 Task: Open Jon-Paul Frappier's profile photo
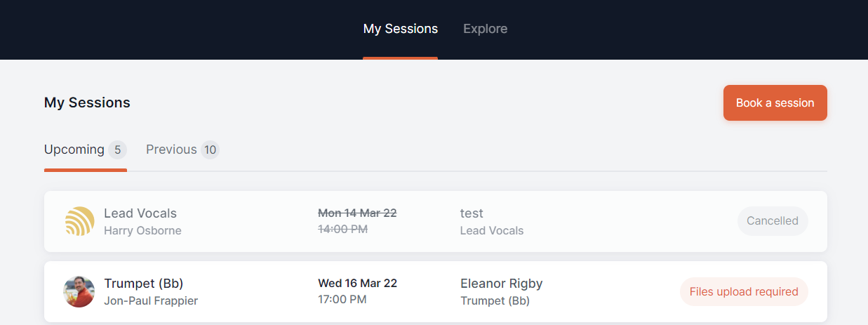(x=79, y=291)
